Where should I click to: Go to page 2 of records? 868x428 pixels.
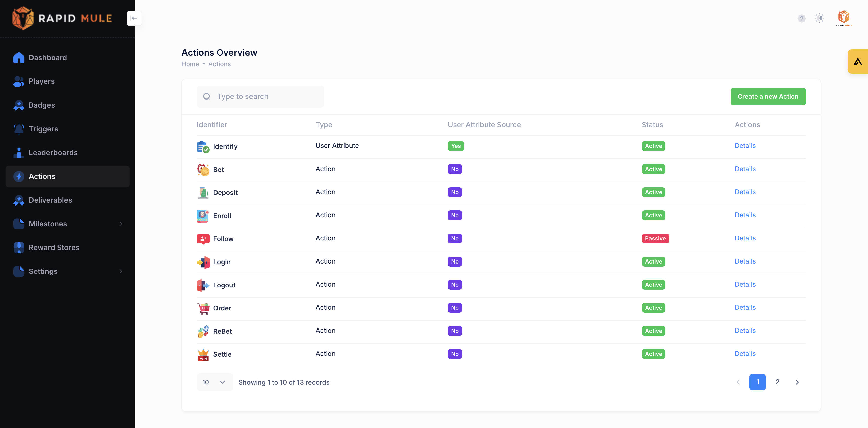[777, 382]
